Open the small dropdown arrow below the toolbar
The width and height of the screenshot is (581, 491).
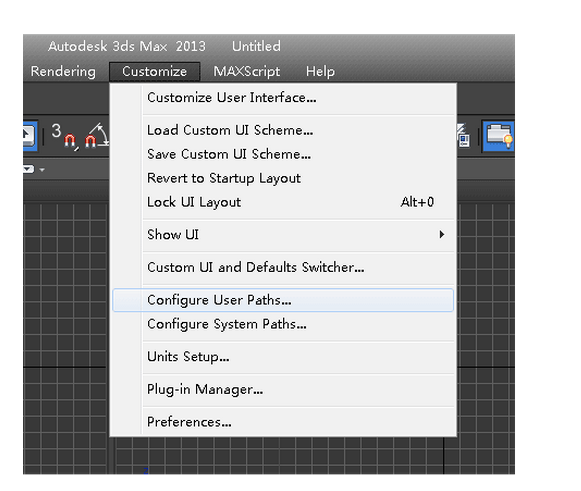click(42, 170)
